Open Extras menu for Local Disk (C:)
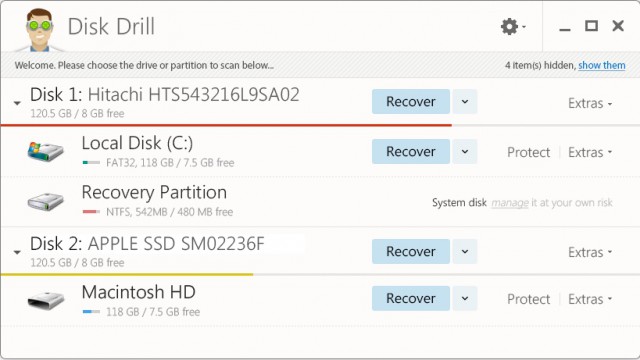This screenshot has width=640, height=360. [x=590, y=152]
